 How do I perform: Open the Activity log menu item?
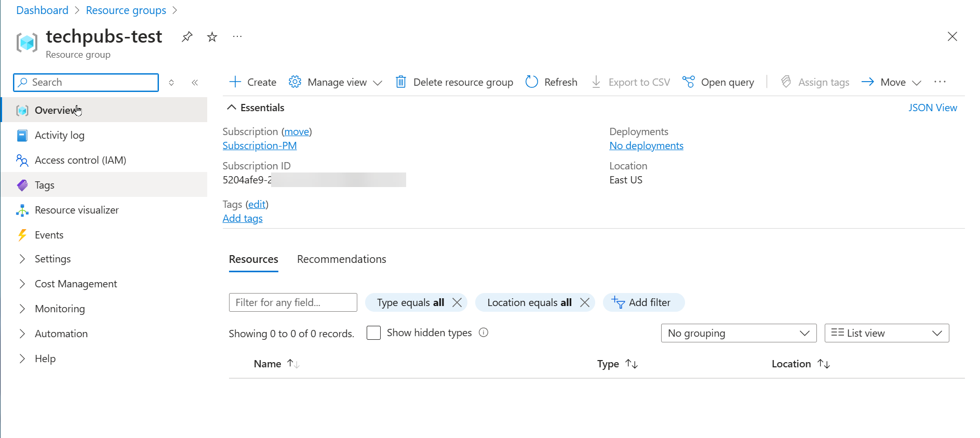[x=59, y=135]
